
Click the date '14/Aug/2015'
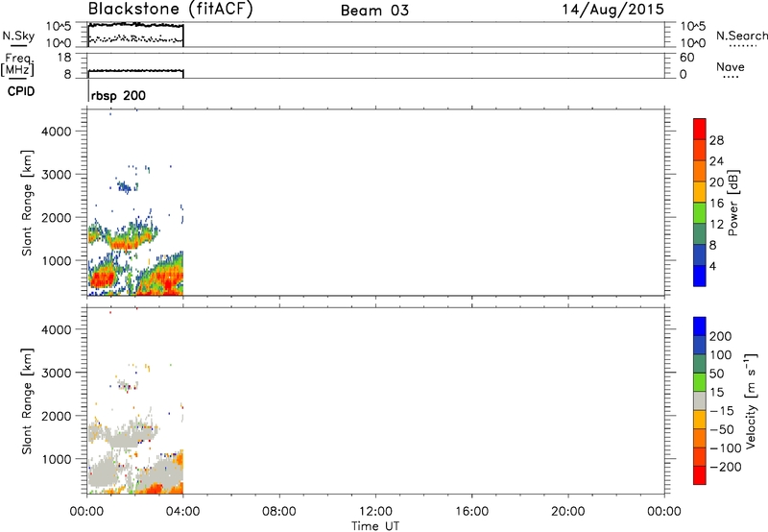pyautogui.click(x=612, y=10)
